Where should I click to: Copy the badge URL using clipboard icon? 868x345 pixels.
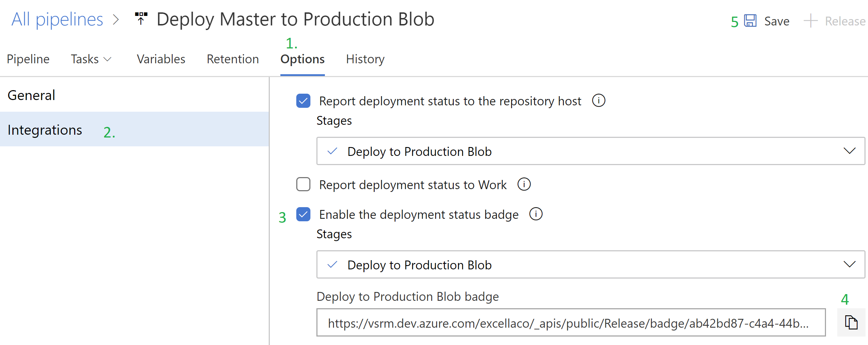851,322
